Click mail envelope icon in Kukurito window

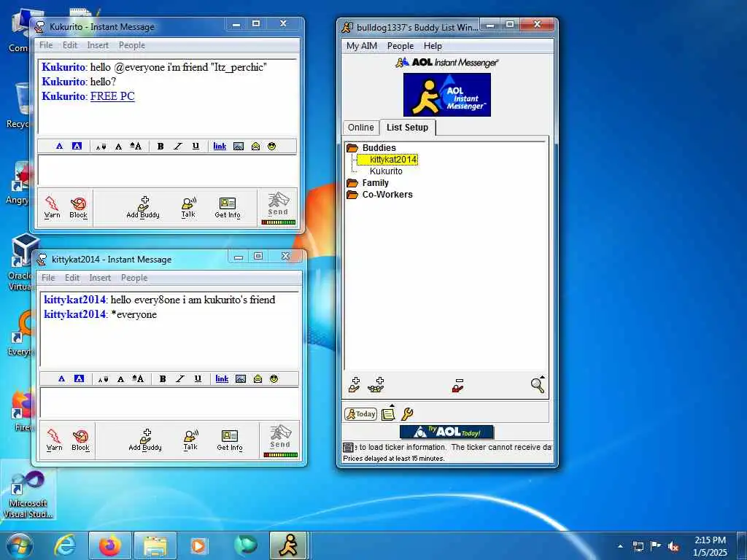pyautogui.click(x=255, y=146)
